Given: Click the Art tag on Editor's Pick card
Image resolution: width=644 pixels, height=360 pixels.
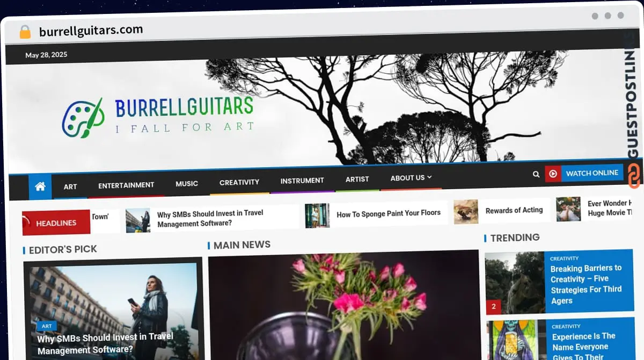Looking at the screenshot, I should point(47,326).
